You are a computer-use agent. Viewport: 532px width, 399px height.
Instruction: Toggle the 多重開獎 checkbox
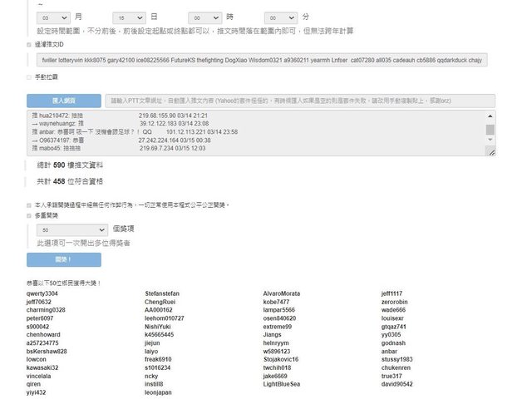(30, 214)
